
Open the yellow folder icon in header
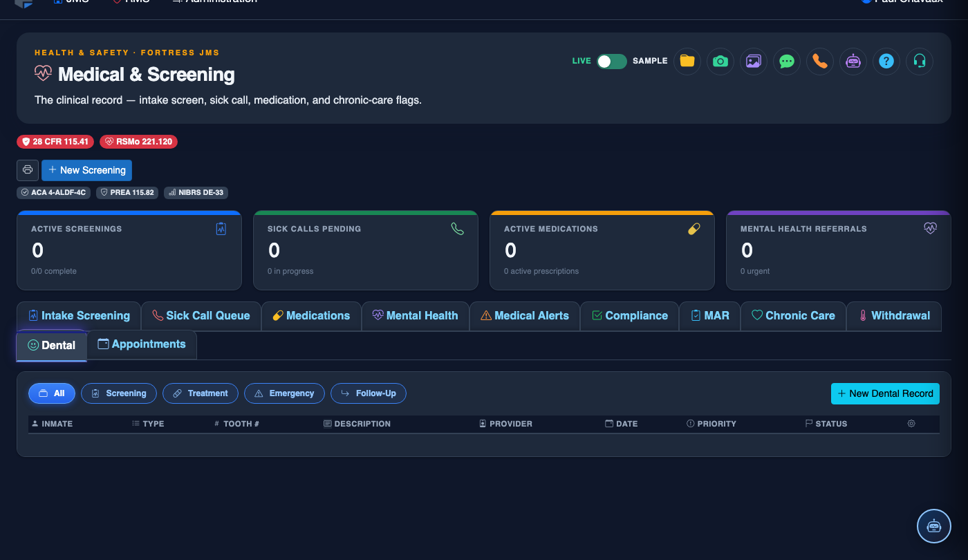tap(687, 61)
